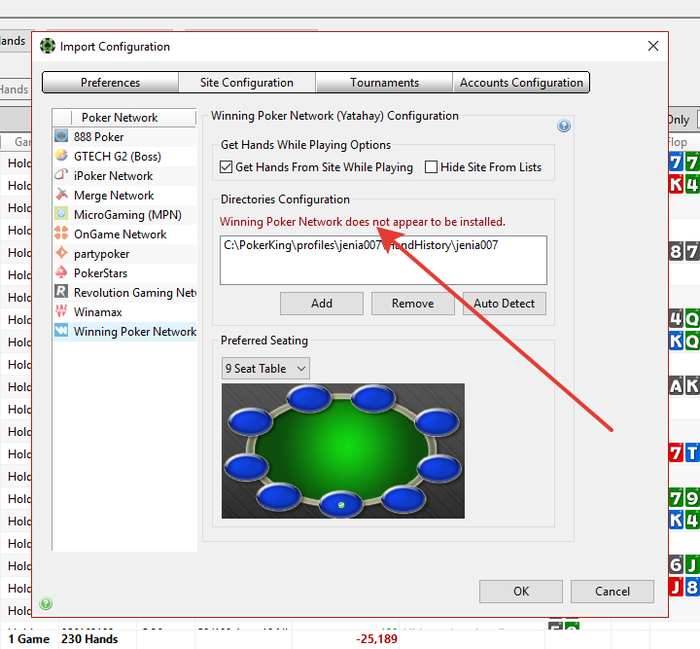Select the GTECH G2 (Boss) icon
The width and height of the screenshot is (700, 649).
click(61, 155)
